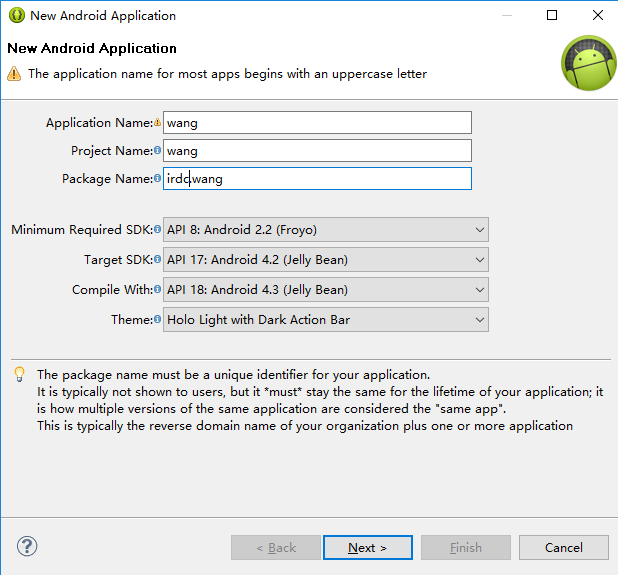The image size is (618, 575).
Task: Click the lightbulb tip icon
Action: pos(20,374)
